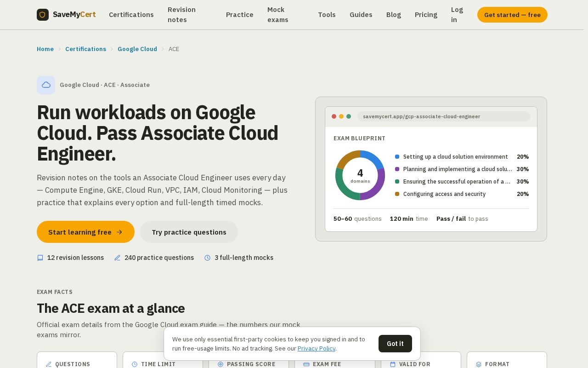The height and width of the screenshot is (368, 588).
Task: Click the arrow icon in Start learning free
Action: 119,232
